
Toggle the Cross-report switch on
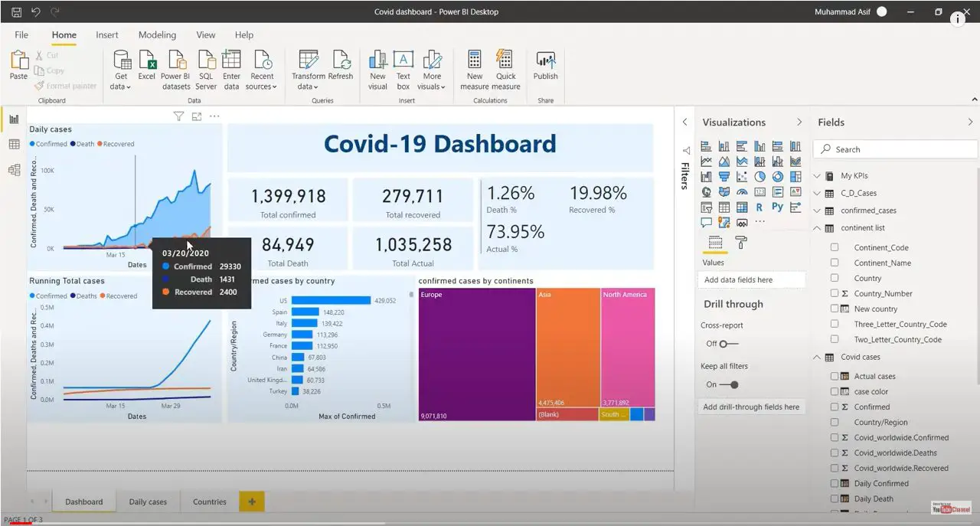pyautogui.click(x=728, y=344)
